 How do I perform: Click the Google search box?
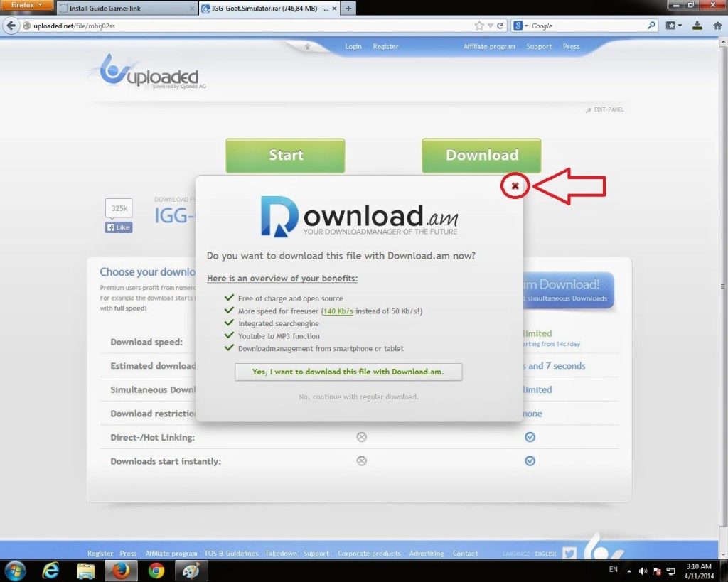click(x=587, y=26)
